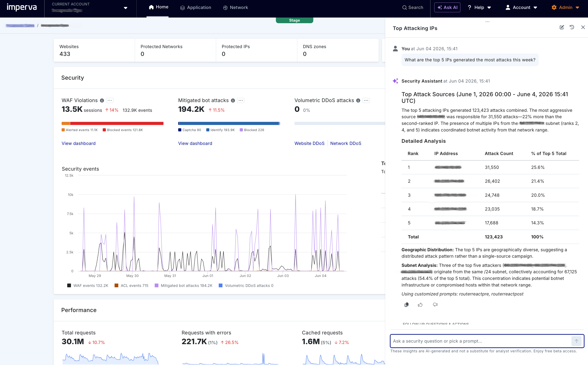Screen dimensions: 588x365
Task: Show Mitigated bot attacks info icon
Action: click(x=233, y=101)
